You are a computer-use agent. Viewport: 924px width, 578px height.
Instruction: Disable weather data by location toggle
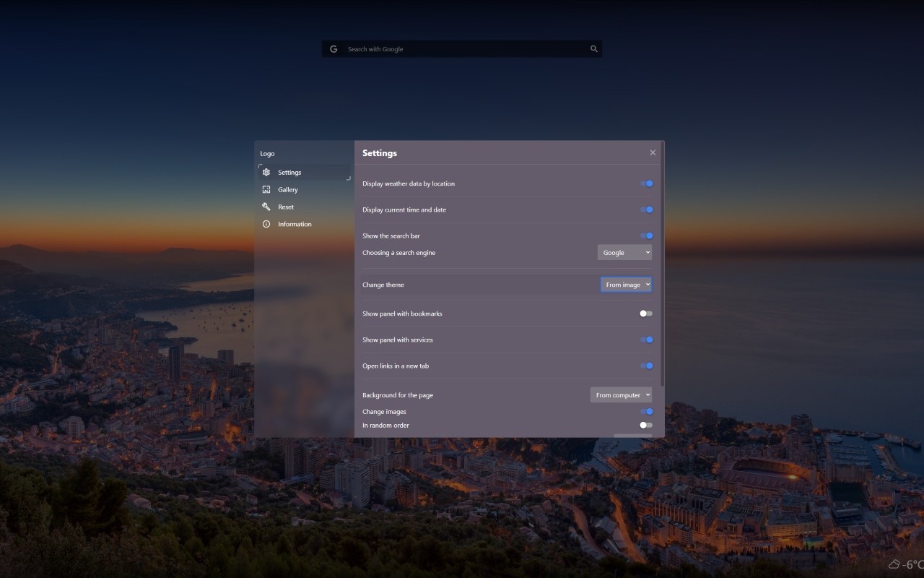[646, 184]
